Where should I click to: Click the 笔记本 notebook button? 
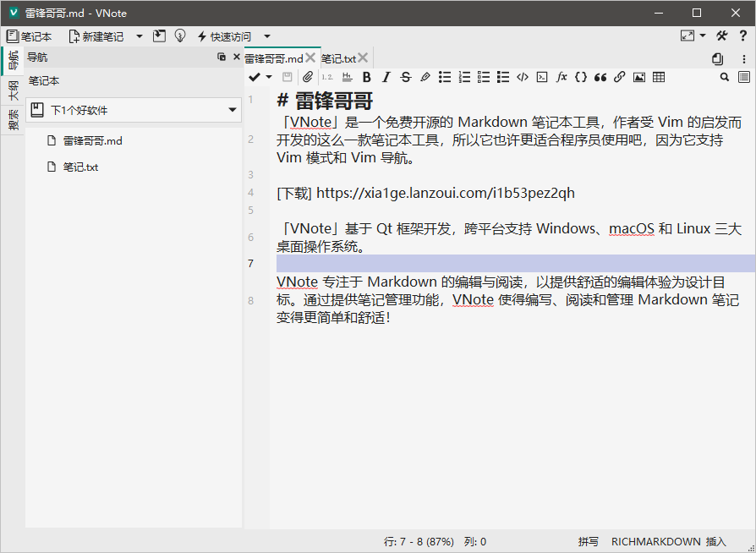[x=30, y=36]
